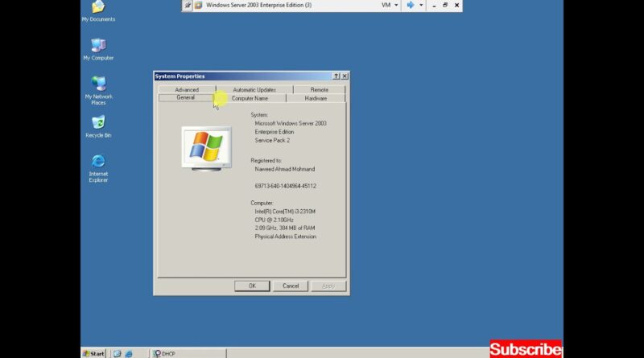This screenshot has width=644, height=358.
Task: Click the pin icon on the VM toolbar
Action: [188, 6]
